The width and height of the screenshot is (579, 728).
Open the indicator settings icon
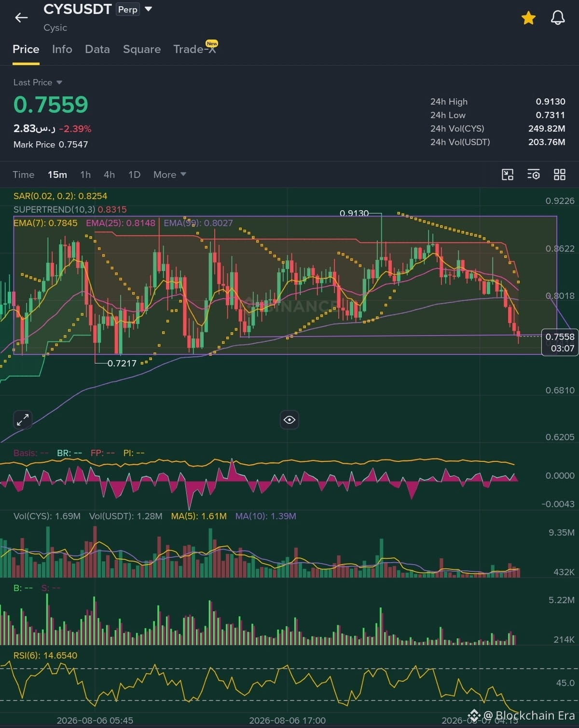click(534, 175)
